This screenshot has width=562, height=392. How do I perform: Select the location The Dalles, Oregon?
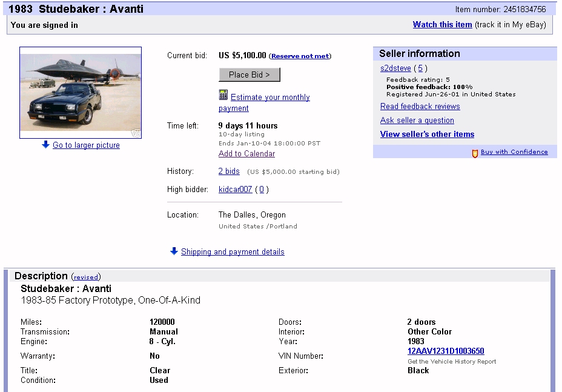click(x=252, y=215)
